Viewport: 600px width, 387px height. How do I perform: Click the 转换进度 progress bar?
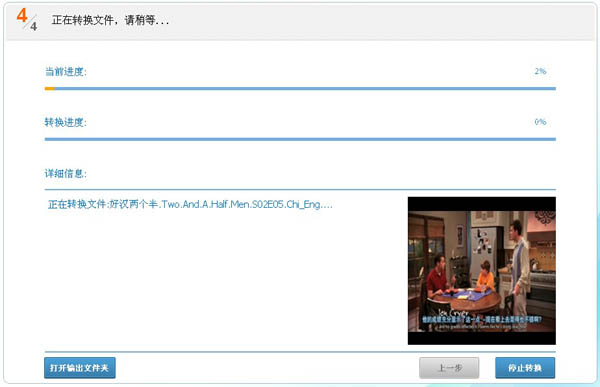point(300,139)
